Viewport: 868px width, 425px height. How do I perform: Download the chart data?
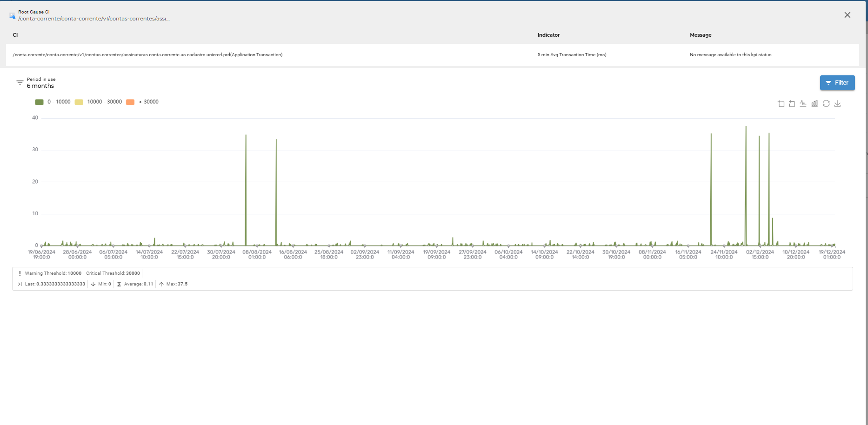(x=838, y=104)
